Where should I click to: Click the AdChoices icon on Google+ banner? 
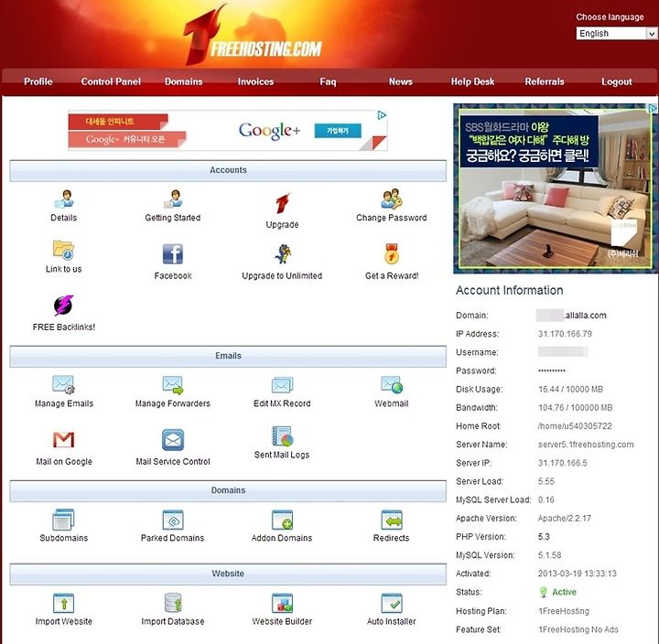[382, 115]
